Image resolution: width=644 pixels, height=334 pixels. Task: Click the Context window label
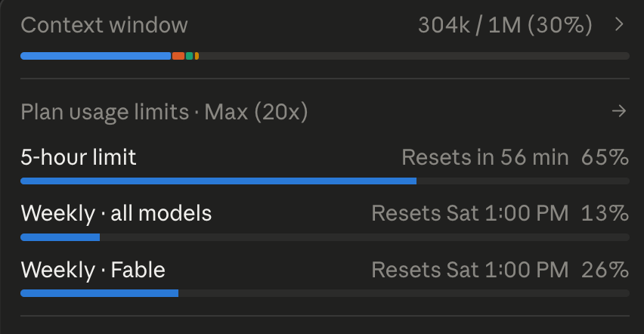click(104, 25)
